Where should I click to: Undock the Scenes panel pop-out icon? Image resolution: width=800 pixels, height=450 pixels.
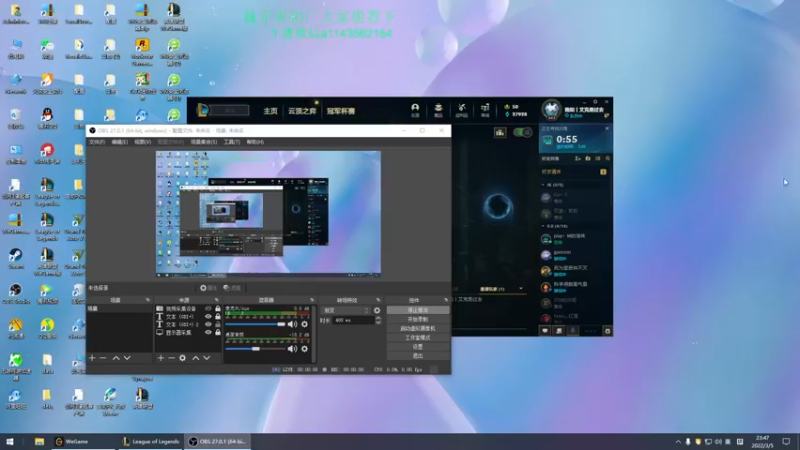click(148, 300)
